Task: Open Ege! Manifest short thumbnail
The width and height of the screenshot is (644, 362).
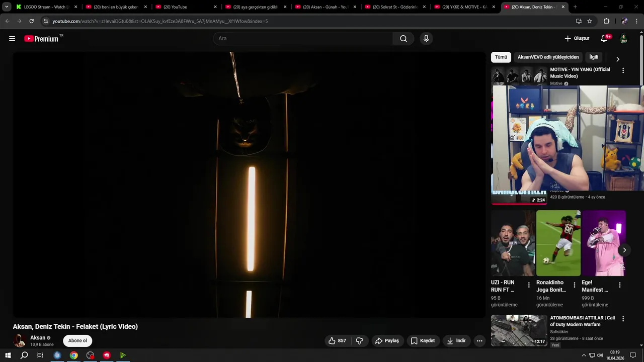Action: pos(604,243)
